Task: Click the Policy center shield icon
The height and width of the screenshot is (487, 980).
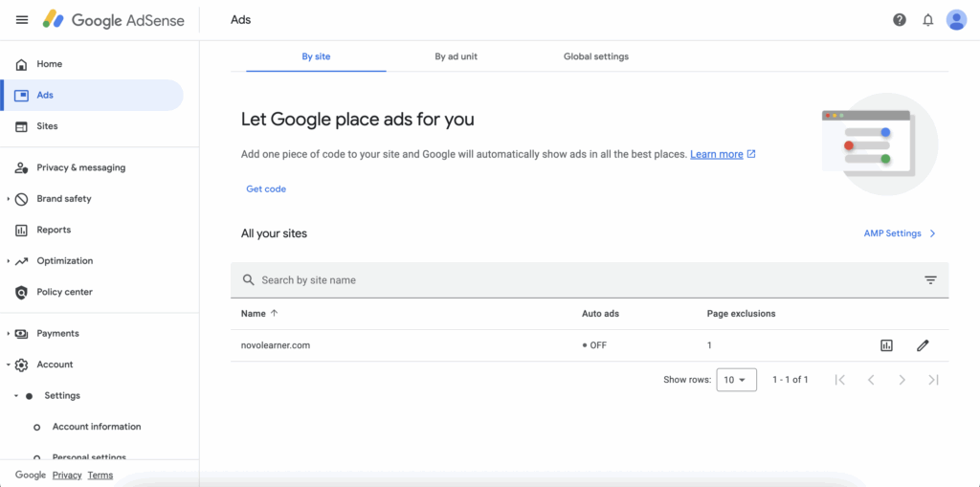Action: (x=21, y=292)
